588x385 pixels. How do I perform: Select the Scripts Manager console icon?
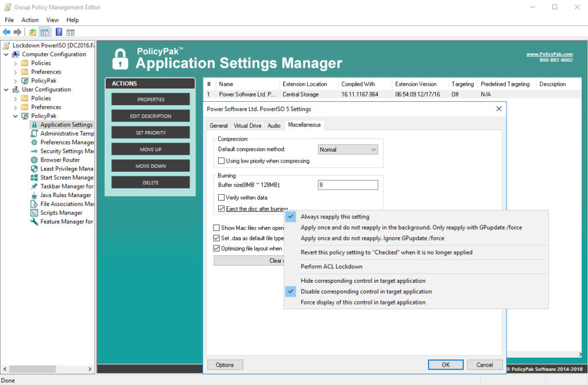[x=34, y=213]
